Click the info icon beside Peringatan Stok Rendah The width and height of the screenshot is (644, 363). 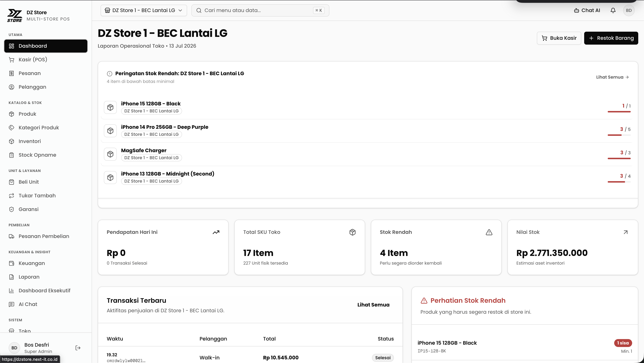point(109,74)
